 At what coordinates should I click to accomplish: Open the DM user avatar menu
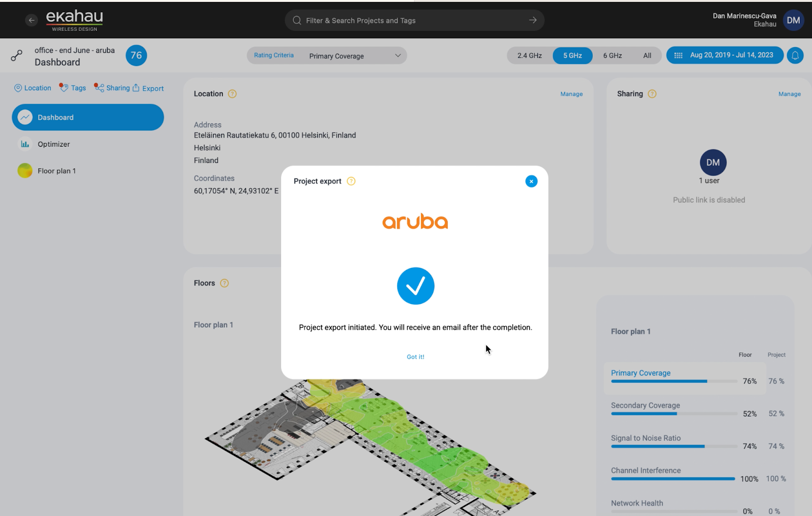(793, 20)
